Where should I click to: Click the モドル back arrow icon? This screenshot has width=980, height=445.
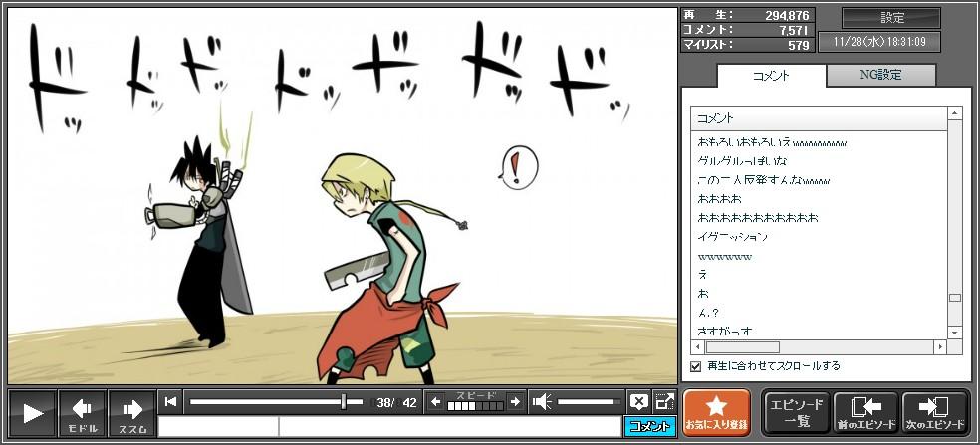coord(82,412)
